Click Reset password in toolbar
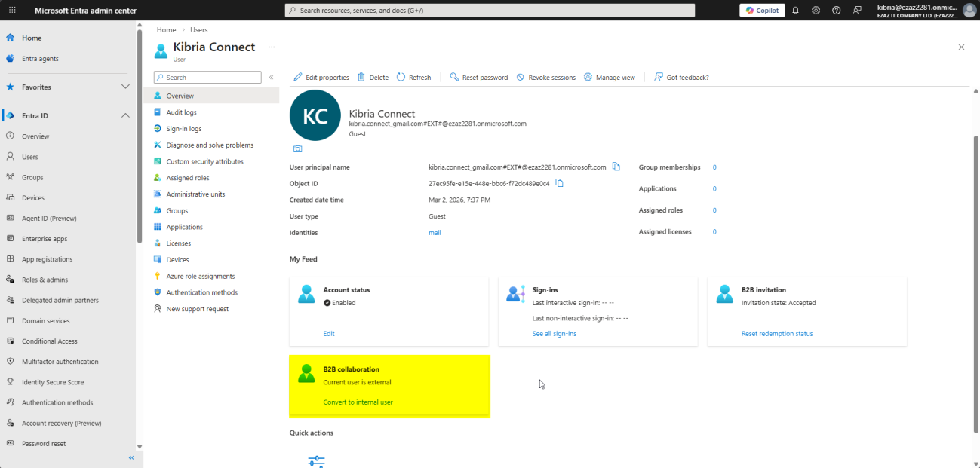This screenshot has width=980, height=468. 478,78
